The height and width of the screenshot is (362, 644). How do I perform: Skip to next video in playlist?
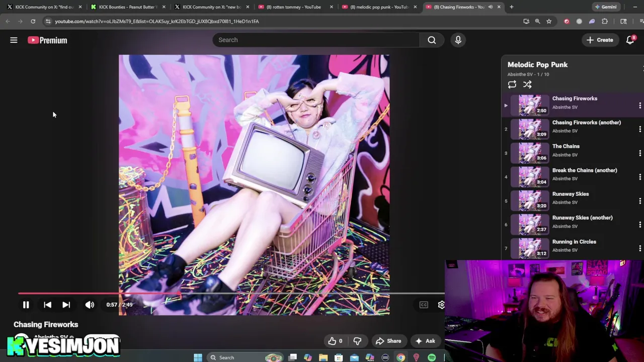click(66, 305)
